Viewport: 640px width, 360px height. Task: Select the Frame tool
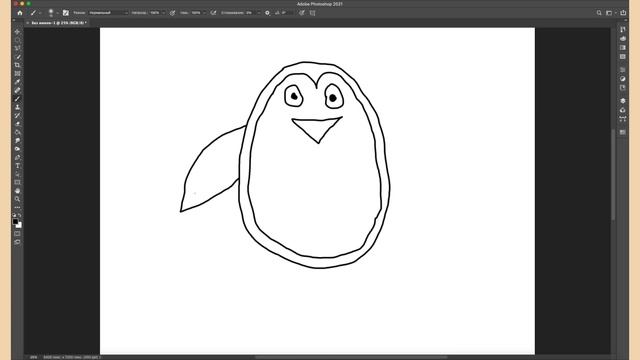(x=17, y=73)
